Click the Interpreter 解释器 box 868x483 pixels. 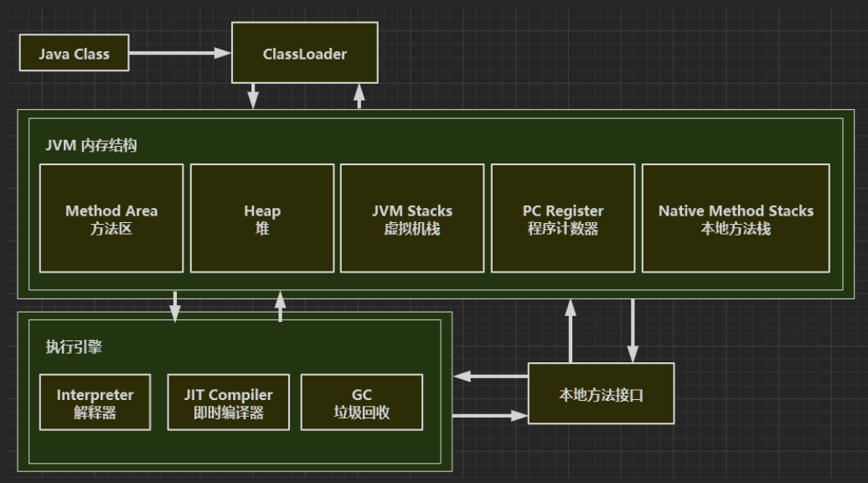point(95,402)
